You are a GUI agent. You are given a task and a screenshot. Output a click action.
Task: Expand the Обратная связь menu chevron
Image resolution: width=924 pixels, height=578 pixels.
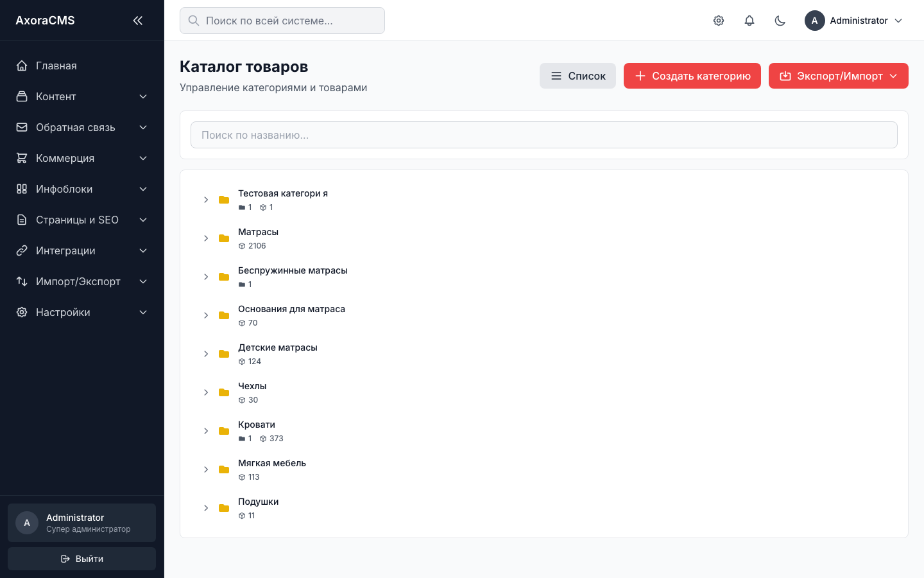[143, 127]
